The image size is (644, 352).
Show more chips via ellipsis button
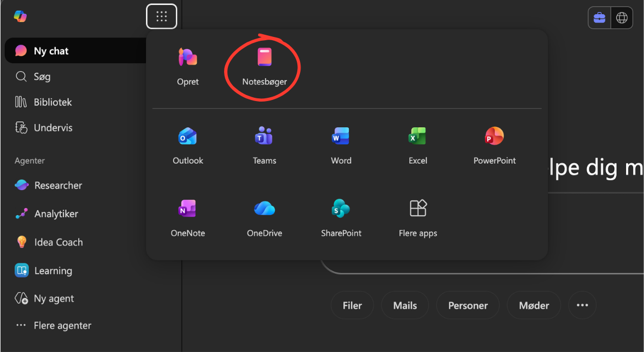[582, 305]
